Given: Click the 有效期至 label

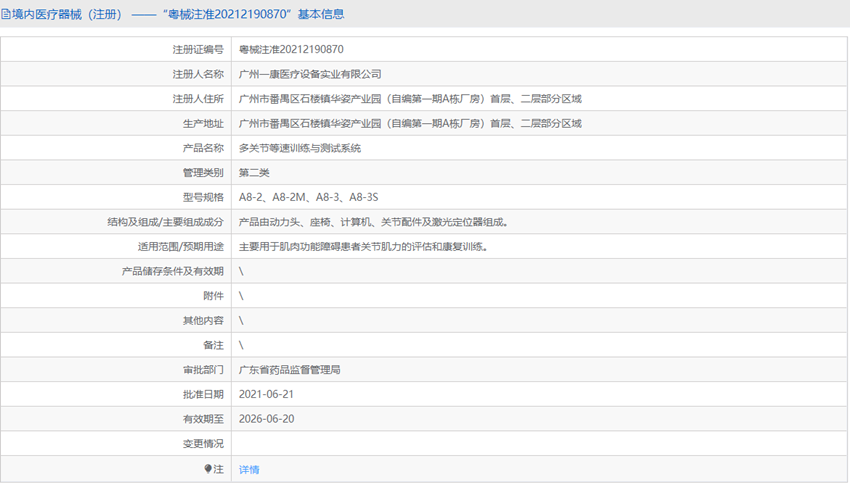Looking at the screenshot, I should tap(203, 419).
